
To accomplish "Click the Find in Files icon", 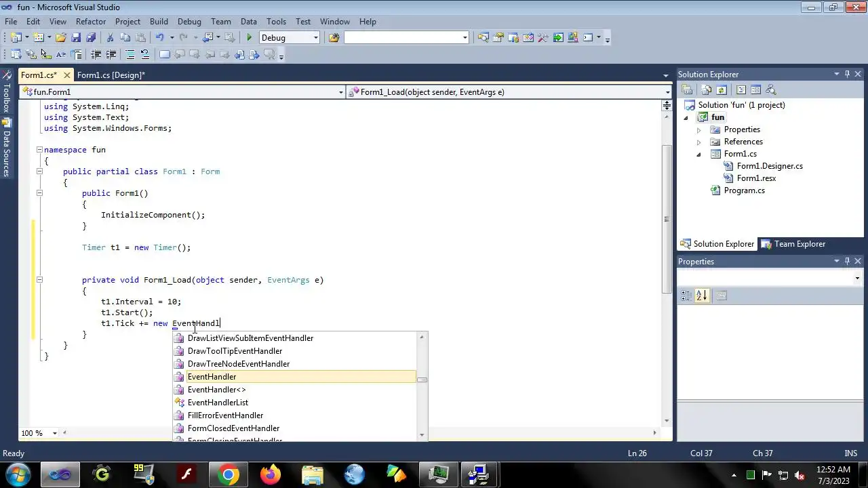I will coord(334,37).
